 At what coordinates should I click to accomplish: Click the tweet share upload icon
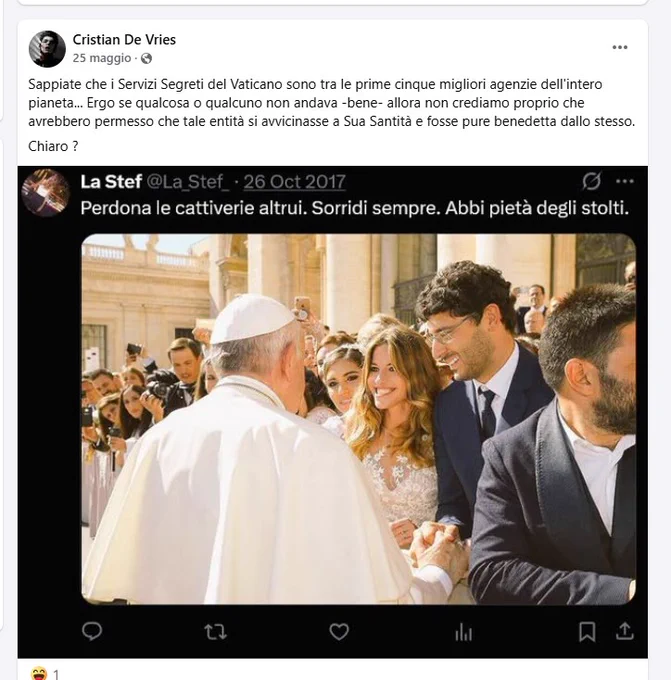click(625, 631)
